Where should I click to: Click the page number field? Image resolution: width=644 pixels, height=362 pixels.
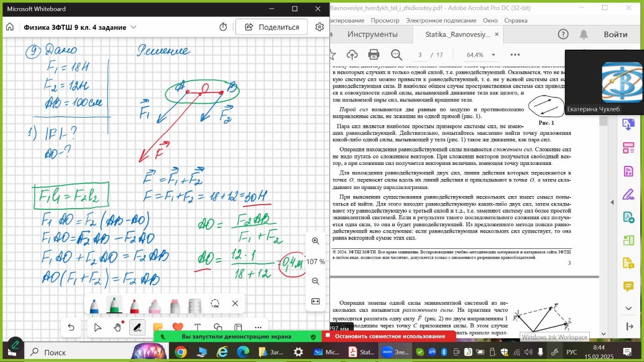[x=420, y=55]
